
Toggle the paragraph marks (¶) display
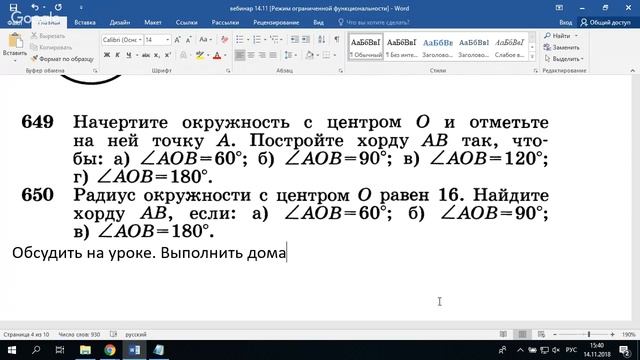point(337,40)
